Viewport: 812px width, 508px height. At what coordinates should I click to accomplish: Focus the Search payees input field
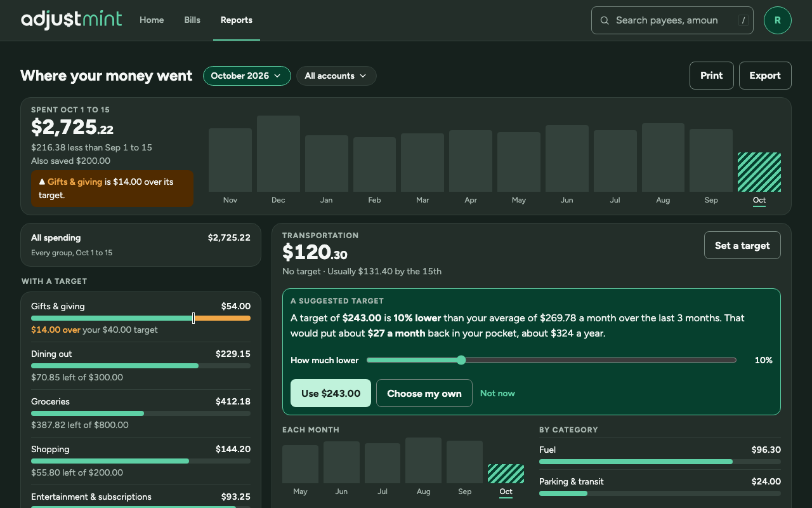(x=672, y=20)
